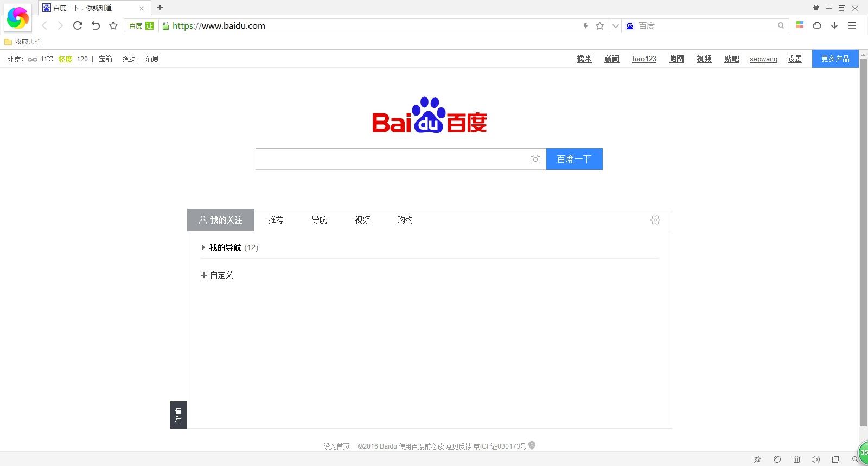Viewport: 868px width, 466px height.
Task: Click the window split status bar icon
Action: tap(835, 459)
